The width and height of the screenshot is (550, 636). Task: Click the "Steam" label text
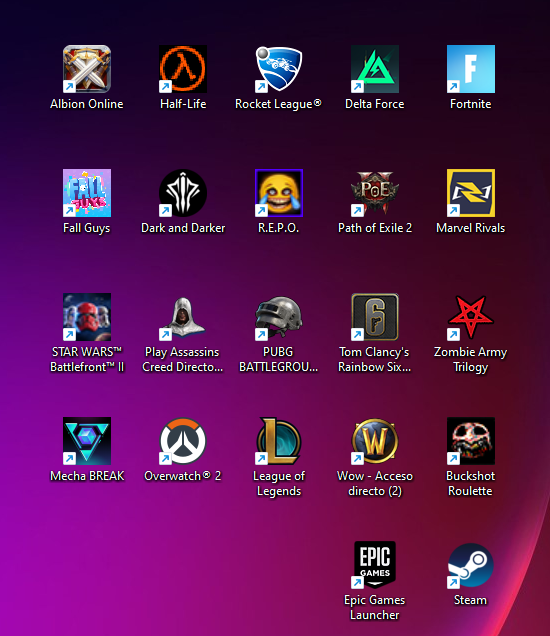pos(471,600)
